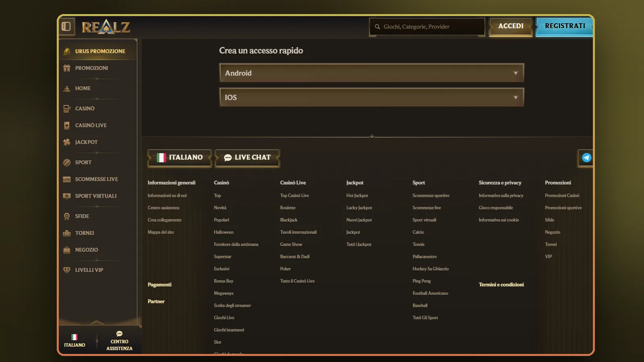The image size is (644, 362).
Task: Collapse footer using center arrow divider
Action: 372,136
